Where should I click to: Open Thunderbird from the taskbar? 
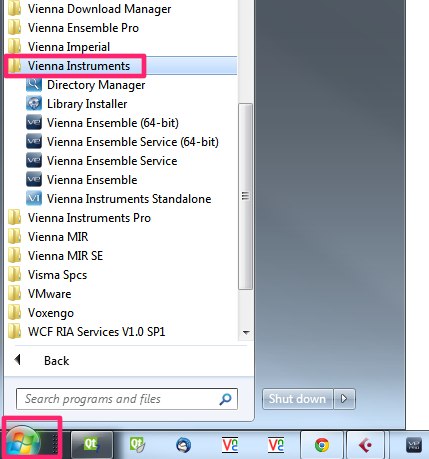[x=183, y=445]
